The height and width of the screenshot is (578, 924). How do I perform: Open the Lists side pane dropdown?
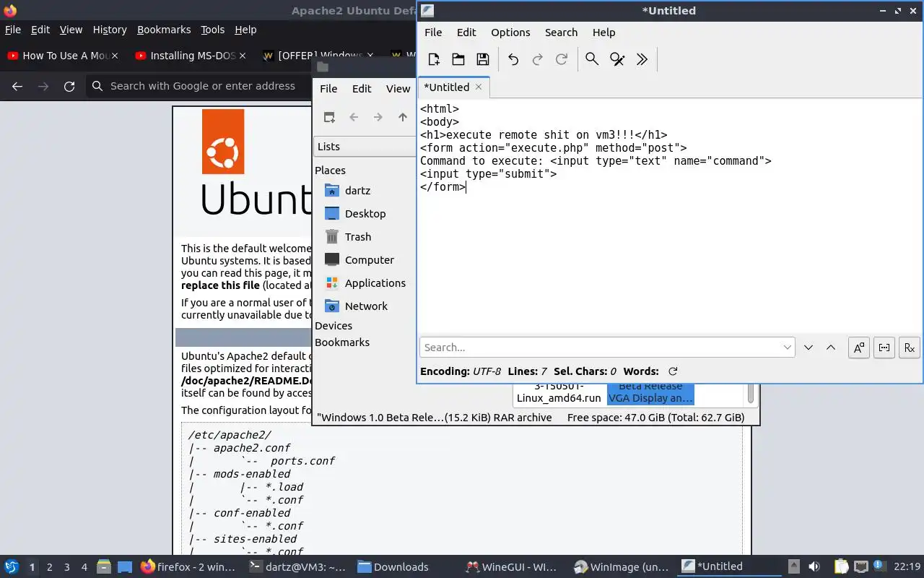(x=365, y=146)
